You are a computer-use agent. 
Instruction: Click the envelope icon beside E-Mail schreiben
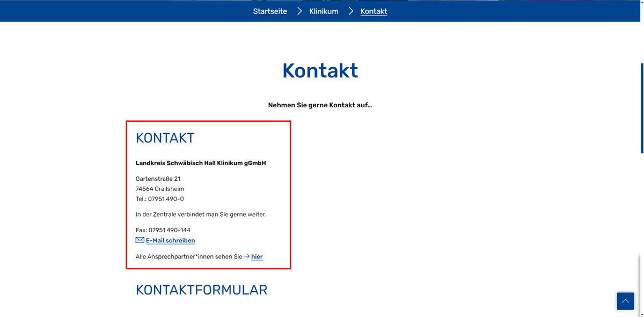coord(140,240)
